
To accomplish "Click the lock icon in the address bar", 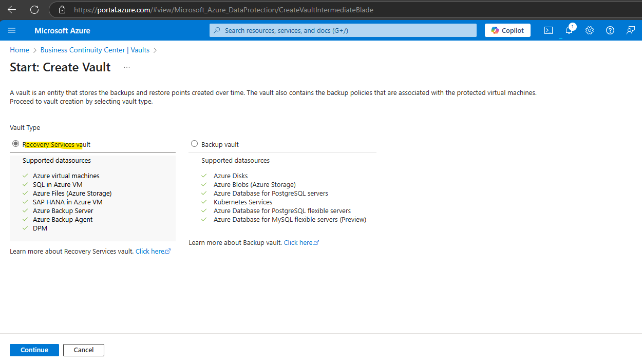I will tap(62, 10).
